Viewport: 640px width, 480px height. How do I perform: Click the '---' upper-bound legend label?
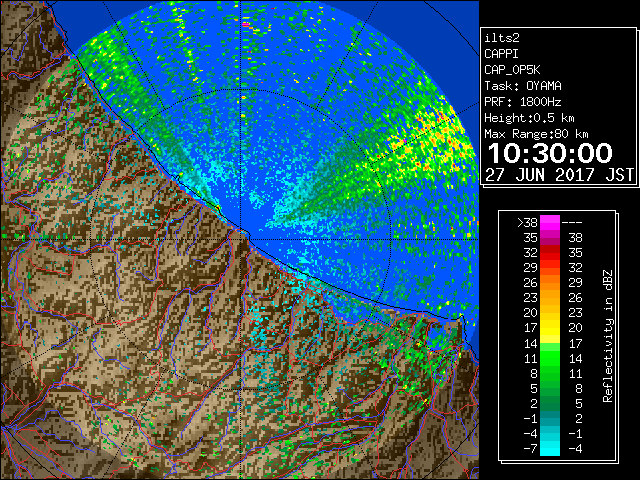click(x=572, y=222)
